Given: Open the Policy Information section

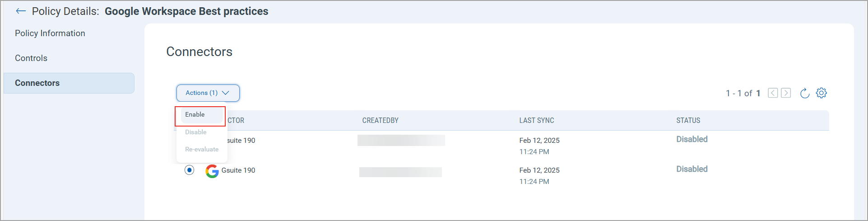Looking at the screenshot, I should point(50,33).
